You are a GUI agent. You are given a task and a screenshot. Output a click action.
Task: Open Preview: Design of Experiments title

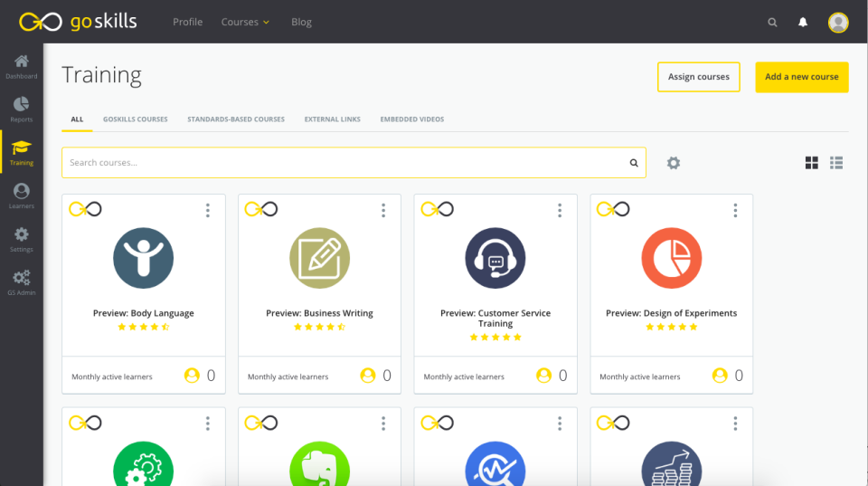coord(672,313)
